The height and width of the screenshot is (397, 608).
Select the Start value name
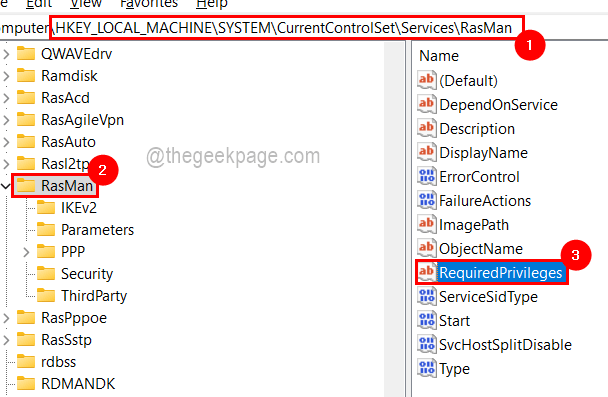(x=454, y=321)
